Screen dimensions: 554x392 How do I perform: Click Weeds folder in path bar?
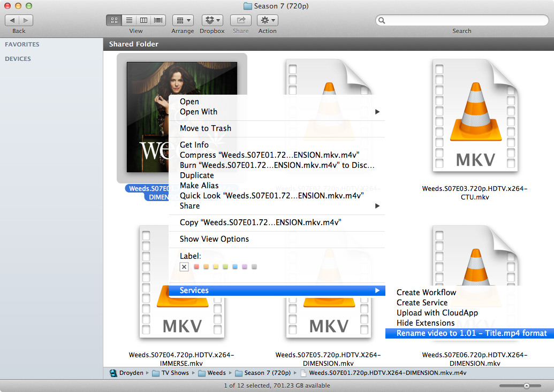pos(212,373)
